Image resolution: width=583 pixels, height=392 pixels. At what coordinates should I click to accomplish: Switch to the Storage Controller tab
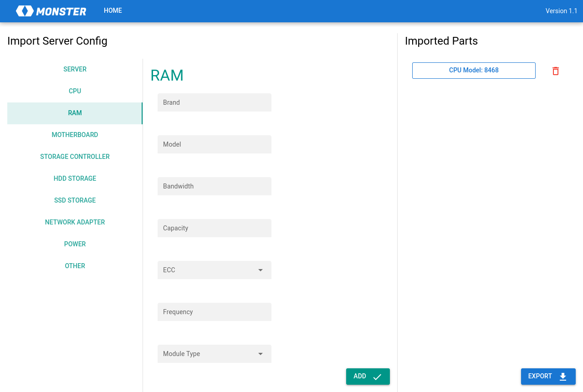pos(75,157)
